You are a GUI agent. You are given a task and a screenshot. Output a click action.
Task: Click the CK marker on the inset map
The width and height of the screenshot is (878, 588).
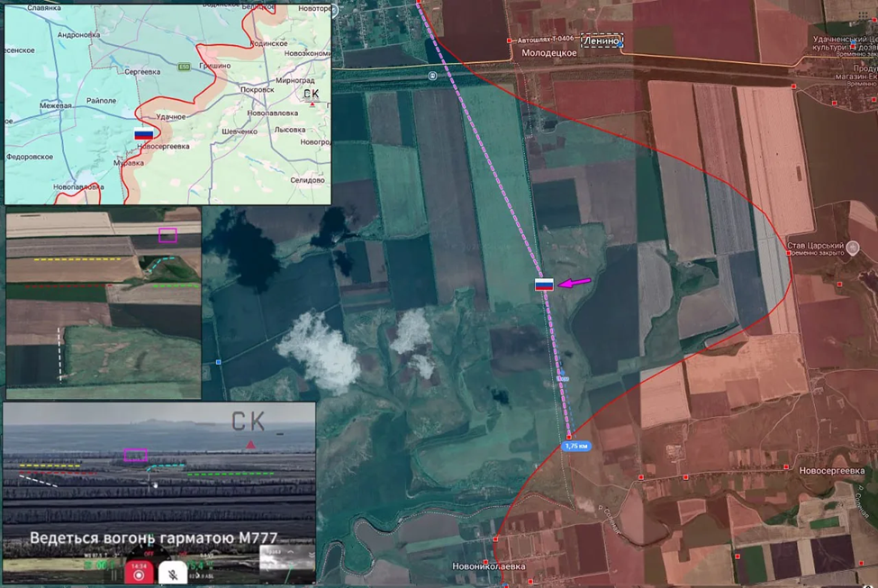pos(311,94)
